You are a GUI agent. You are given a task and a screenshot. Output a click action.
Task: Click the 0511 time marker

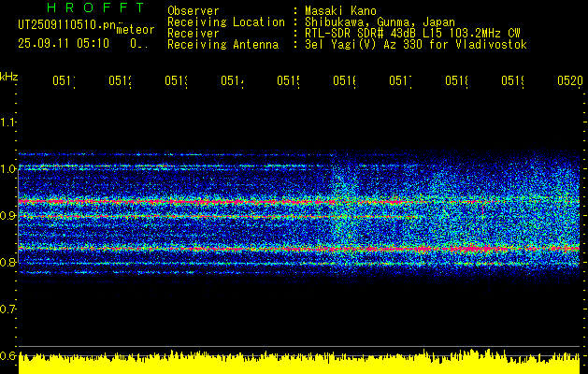(x=64, y=81)
